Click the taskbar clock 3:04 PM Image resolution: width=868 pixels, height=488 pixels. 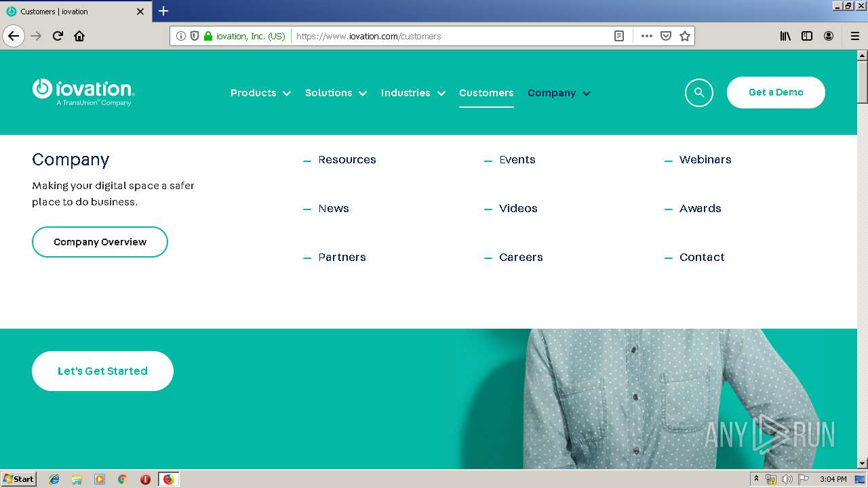(833, 479)
